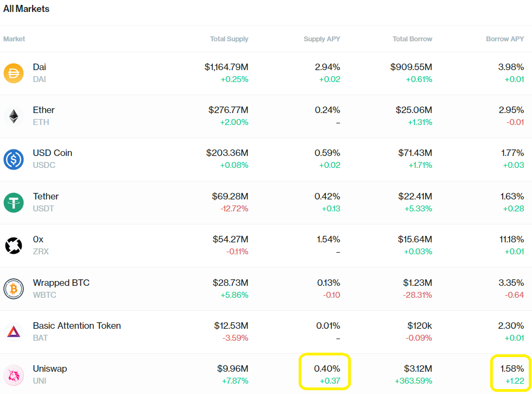Image resolution: width=532 pixels, height=394 pixels.
Task: Click the Borrow APY column header
Action: pyautogui.click(x=505, y=39)
